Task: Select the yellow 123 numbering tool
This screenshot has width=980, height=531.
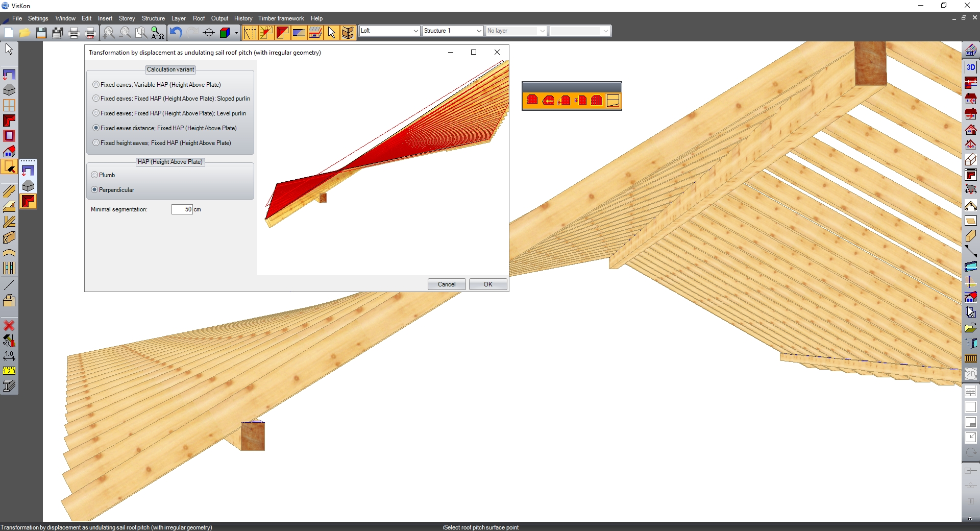Action: 9,371
